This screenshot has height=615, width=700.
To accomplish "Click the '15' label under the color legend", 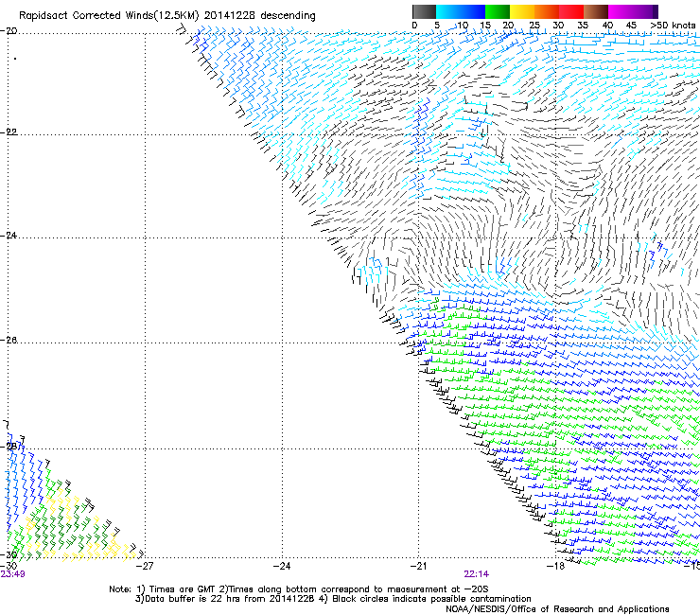I will (485, 26).
